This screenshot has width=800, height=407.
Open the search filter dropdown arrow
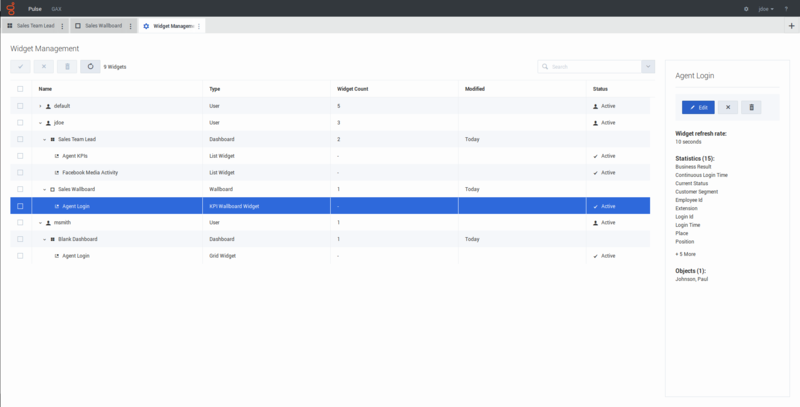pyautogui.click(x=649, y=67)
